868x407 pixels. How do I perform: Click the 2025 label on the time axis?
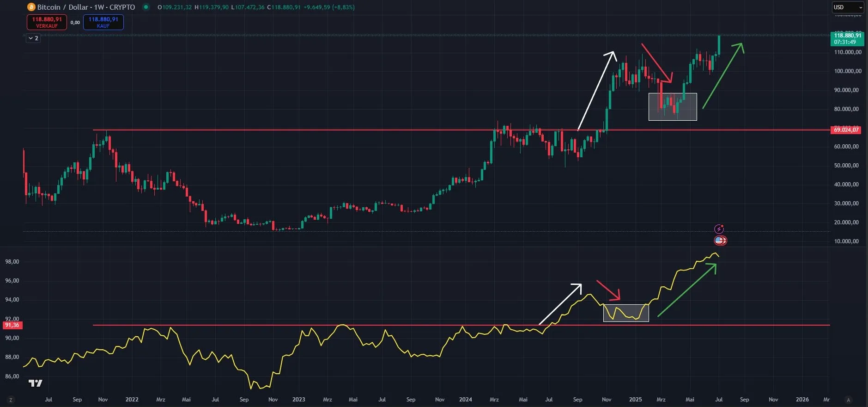[636, 400]
